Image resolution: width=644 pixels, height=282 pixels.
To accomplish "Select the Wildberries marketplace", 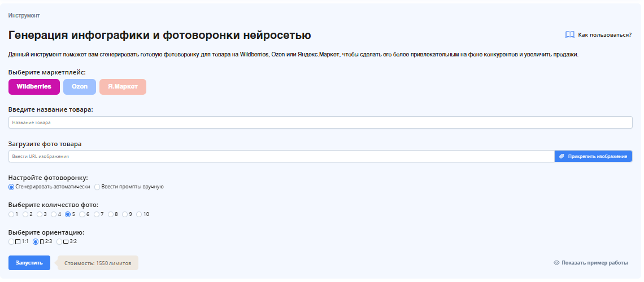I will (34, 87).
